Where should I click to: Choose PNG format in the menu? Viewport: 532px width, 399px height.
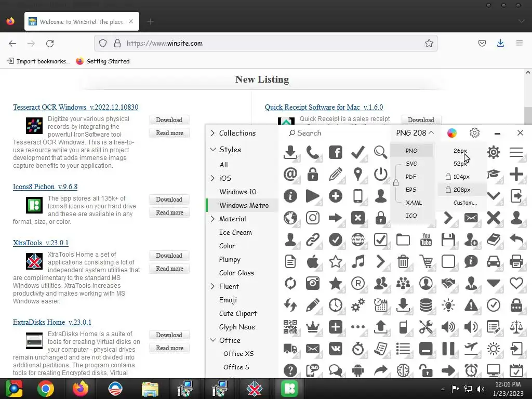click(411, 151)
